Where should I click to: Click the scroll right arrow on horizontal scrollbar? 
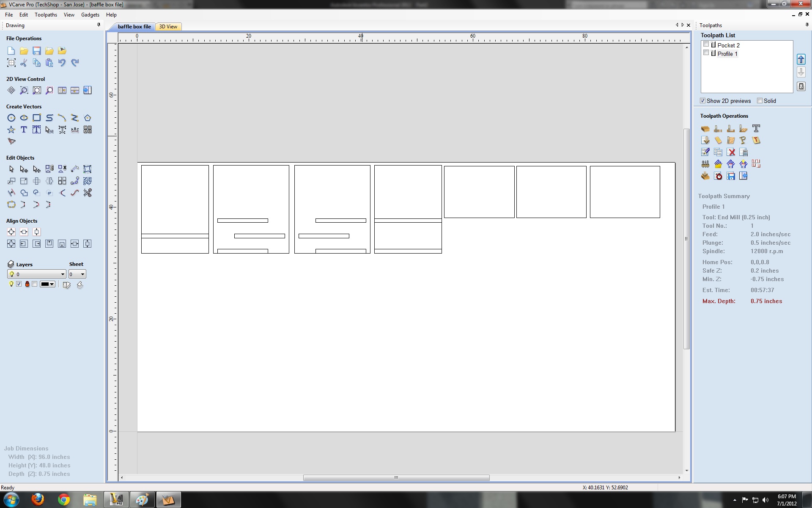[x=679, y=478]
